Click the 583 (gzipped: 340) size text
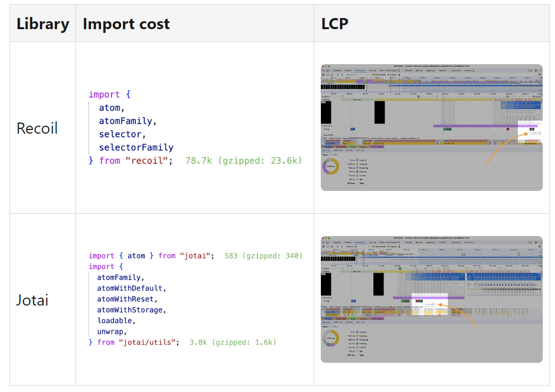Screen dimensions: 555x392 pyautogui.click(x=263, y=256)
